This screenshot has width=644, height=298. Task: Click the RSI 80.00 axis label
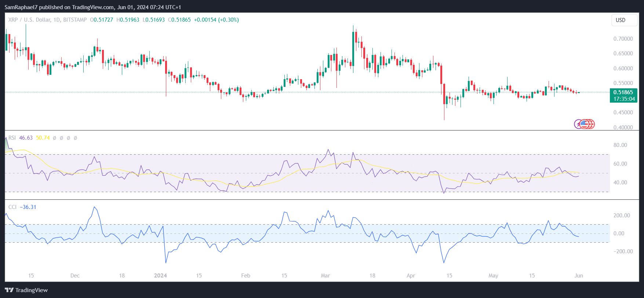(620, 145)
